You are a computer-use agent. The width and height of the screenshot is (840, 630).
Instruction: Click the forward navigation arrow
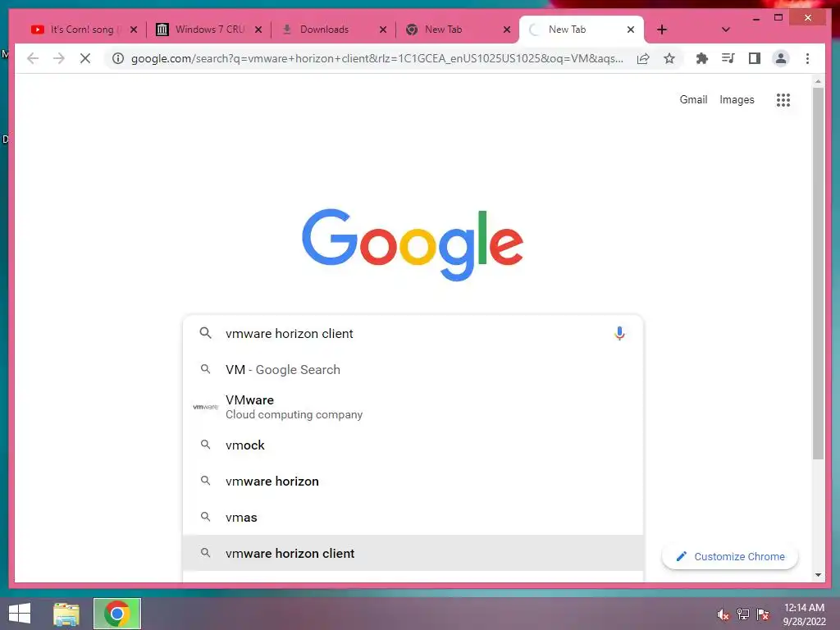tap(59, 58)
